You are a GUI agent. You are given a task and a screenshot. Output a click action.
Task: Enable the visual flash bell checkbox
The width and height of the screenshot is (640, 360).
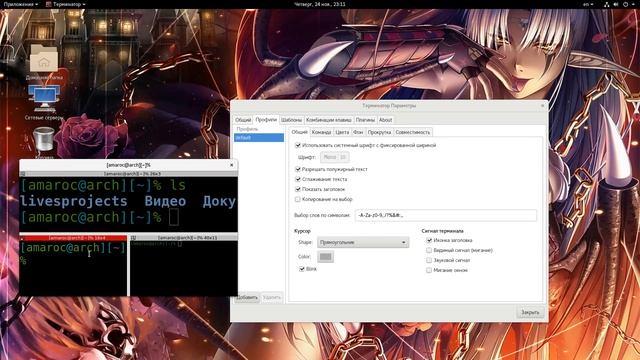tap(429, 250)
